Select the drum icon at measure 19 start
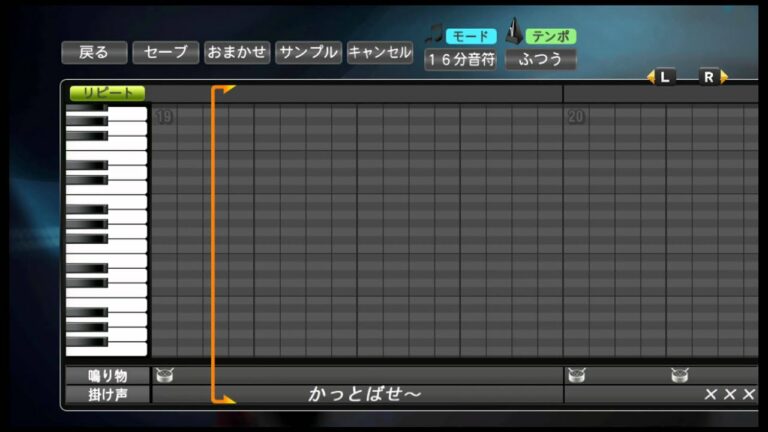This screenshot has height=432, width=768. [x=164, y=376]
